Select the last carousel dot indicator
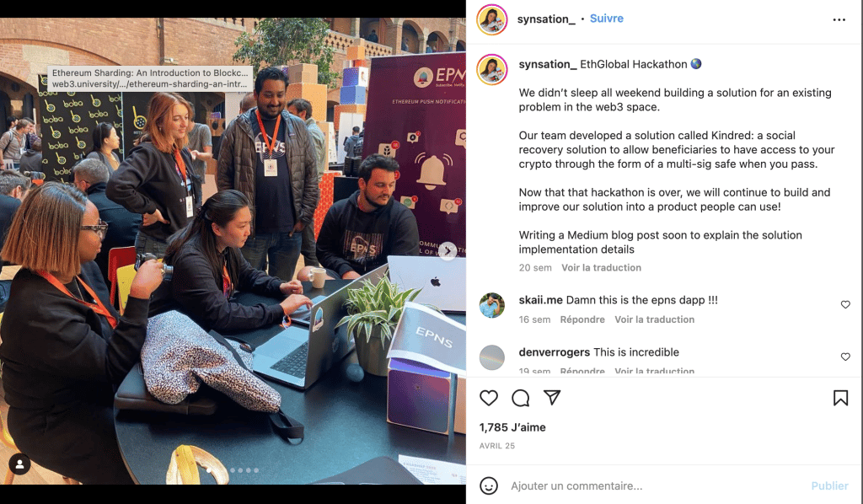 256,470
